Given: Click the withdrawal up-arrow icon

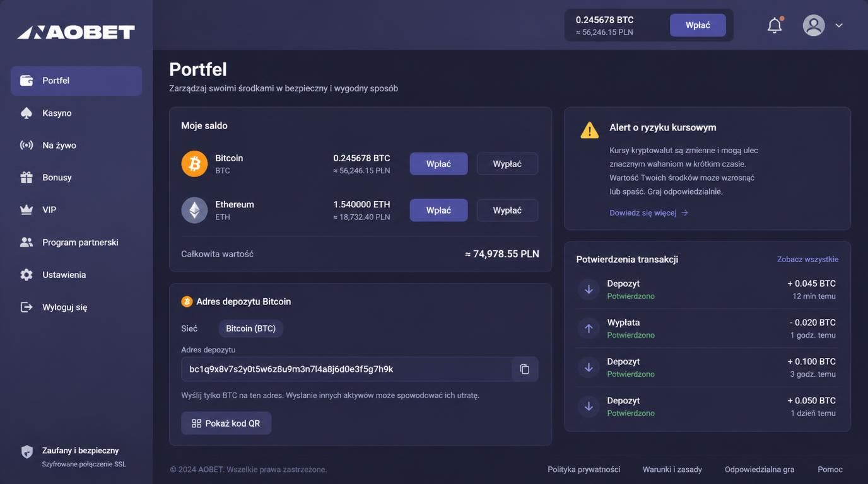Looking at the screenshot, I should click(589, 328).
